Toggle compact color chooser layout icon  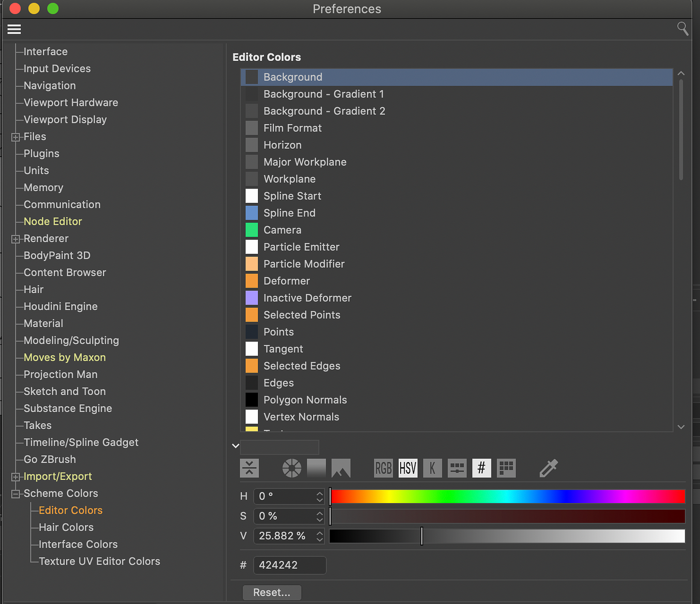(x=249, y=468)
